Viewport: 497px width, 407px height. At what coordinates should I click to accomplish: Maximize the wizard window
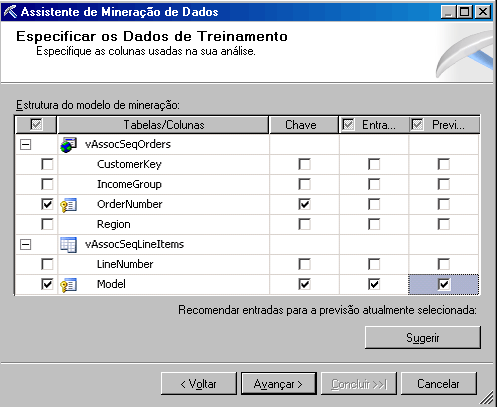coord(465,12)
